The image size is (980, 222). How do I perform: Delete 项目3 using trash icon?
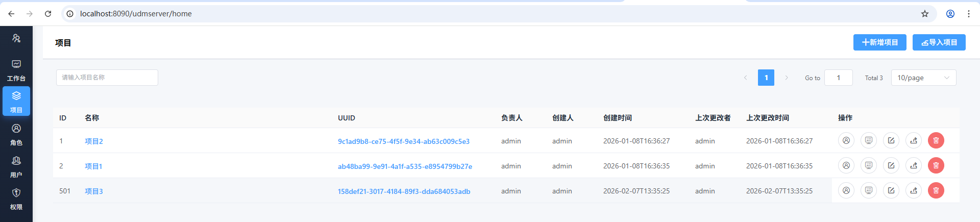click(936, 190)
